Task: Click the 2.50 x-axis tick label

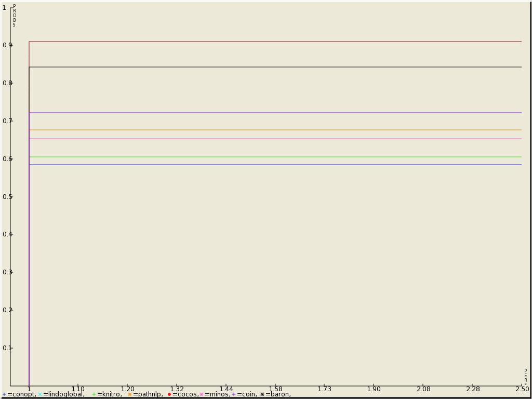Action: click(523, 389)
